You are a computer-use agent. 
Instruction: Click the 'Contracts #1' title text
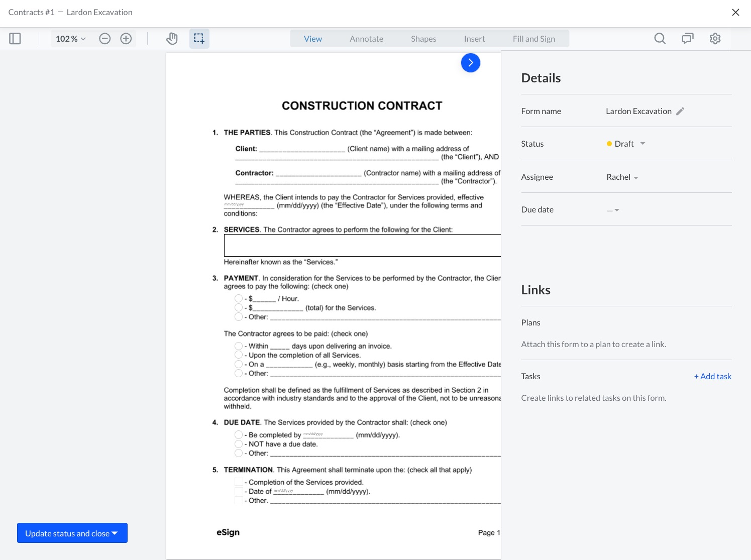click(31, 12)
